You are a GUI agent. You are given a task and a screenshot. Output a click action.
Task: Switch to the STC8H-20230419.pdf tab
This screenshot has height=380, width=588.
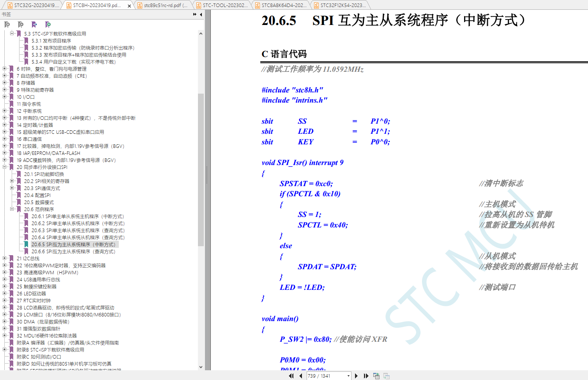(x=97, y=5)
